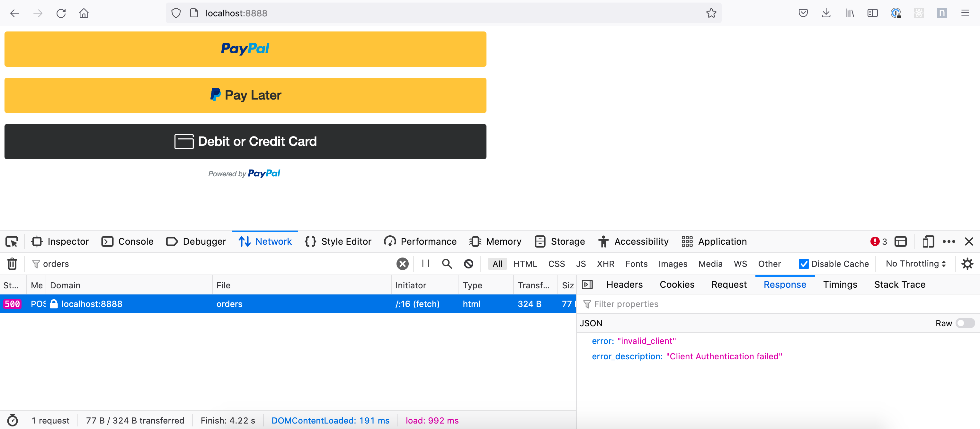This screenshot has height=429, width=980.
Task: Filter requests by HTML
Action: [525, 264]
